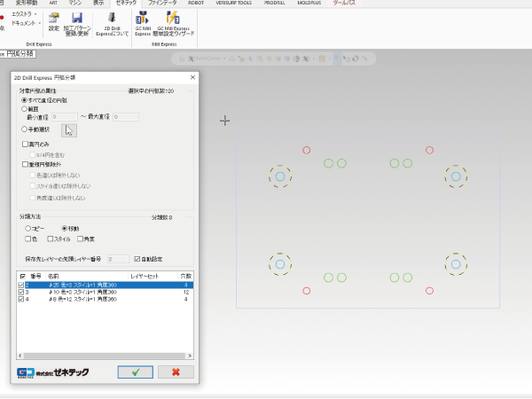
Task: Click 穴数 column header
Action: click(185, 276)
